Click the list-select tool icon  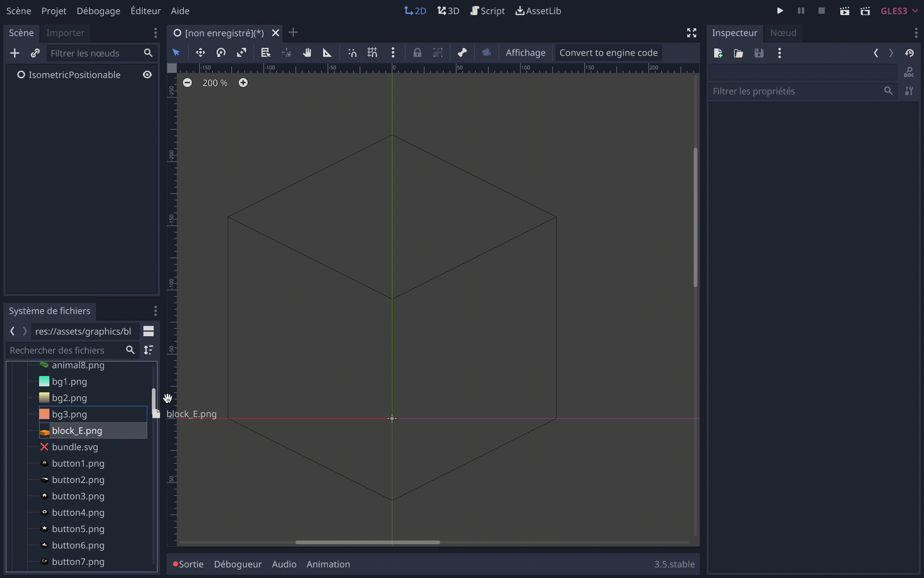pos(266,53)
